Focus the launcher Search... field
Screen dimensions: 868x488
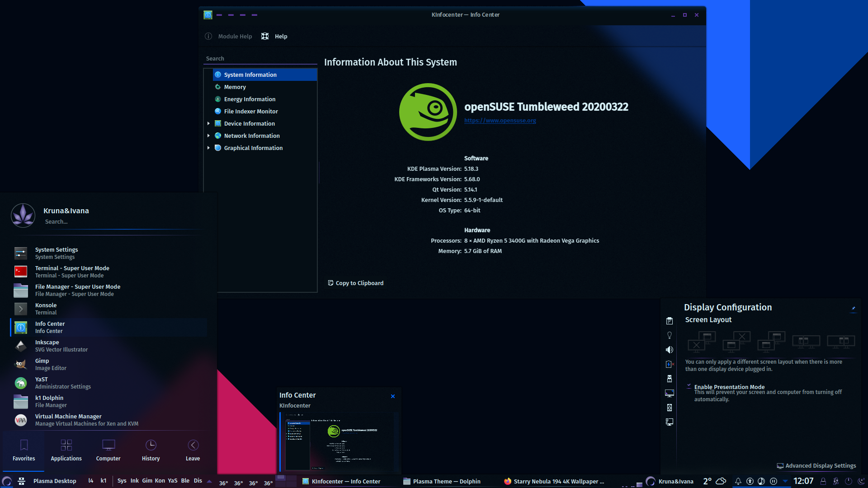(122, 222)
